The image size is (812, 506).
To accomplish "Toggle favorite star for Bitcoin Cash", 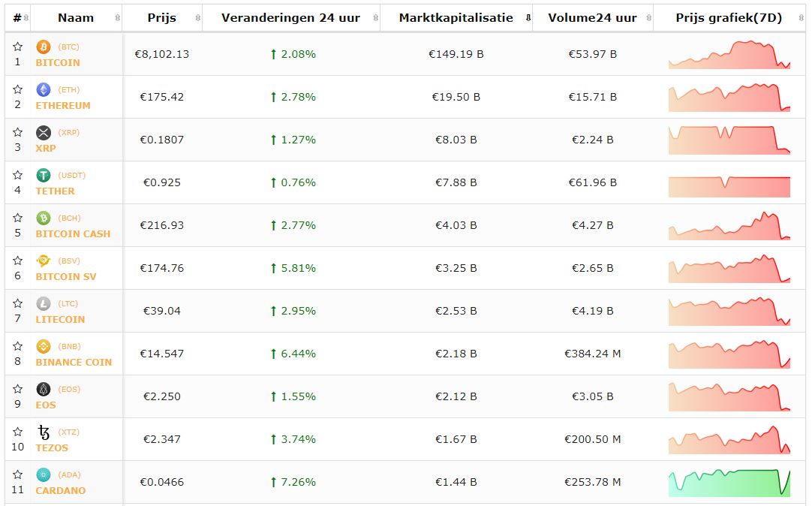I will (18, 218).
